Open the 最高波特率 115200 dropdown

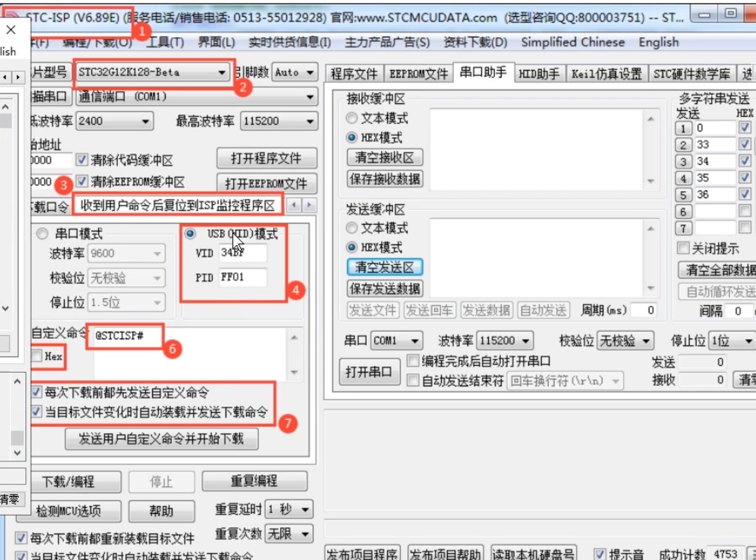(x=279, y=121)
